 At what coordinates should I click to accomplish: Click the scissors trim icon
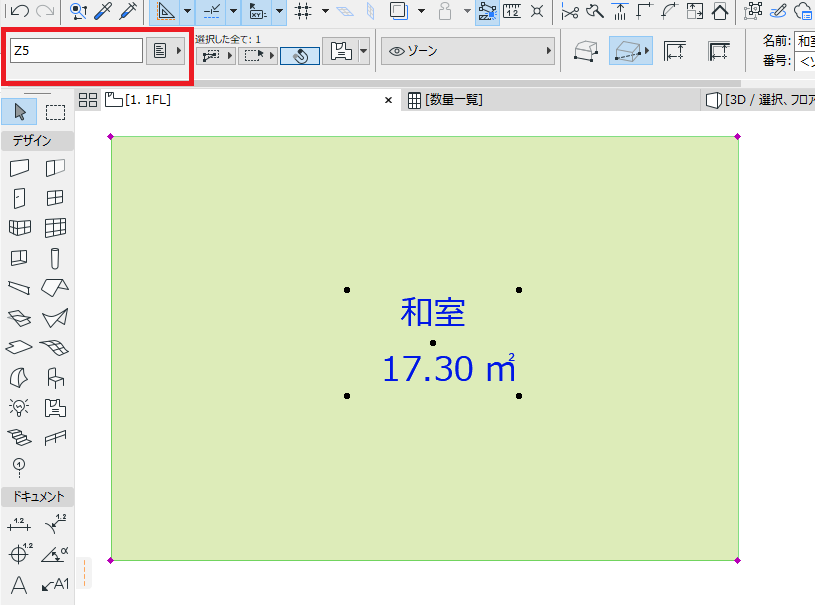(x=570, y=11)
